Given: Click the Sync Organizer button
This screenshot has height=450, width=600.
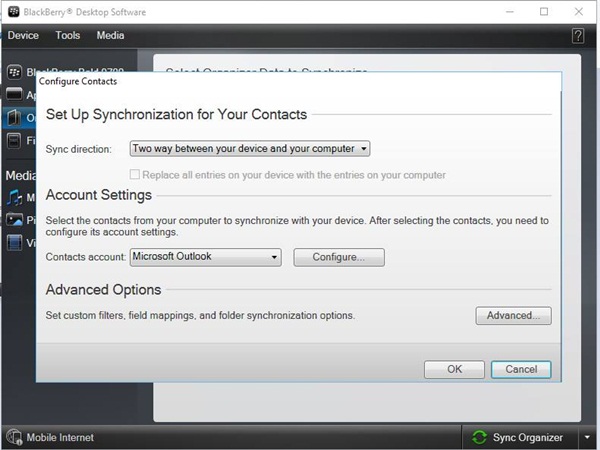Looking at the screenshot, I should coord(520,437).
